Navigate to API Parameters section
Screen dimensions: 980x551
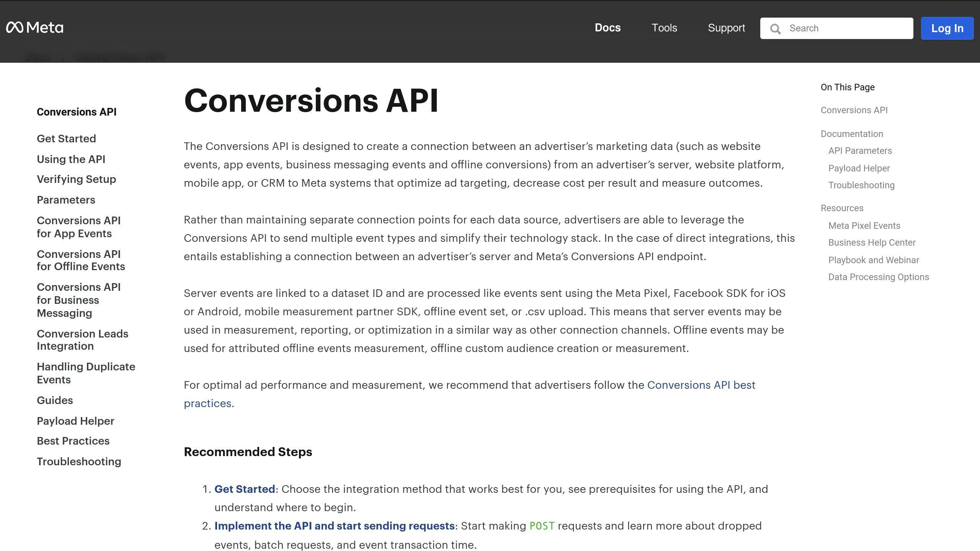coord(860,151)
